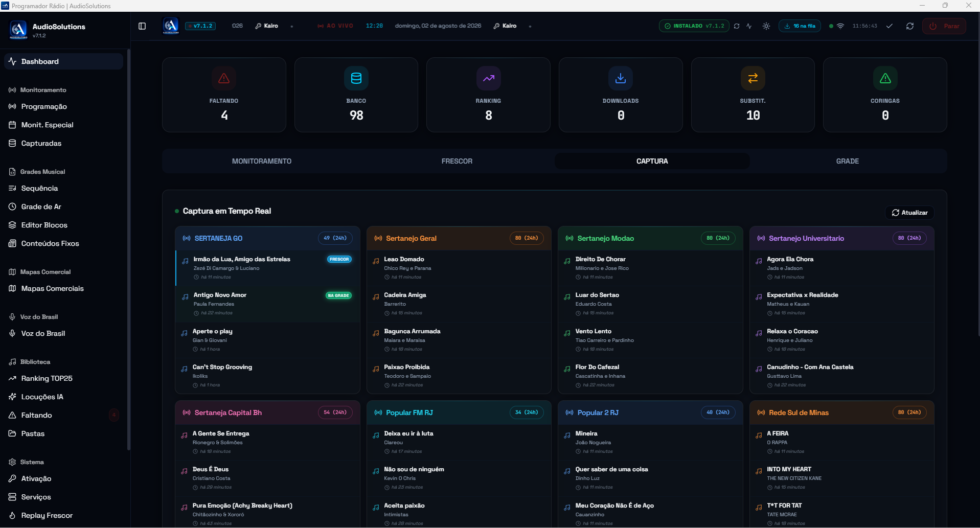
Task: Click the Banco database icon card
Action: coord(356,78)
